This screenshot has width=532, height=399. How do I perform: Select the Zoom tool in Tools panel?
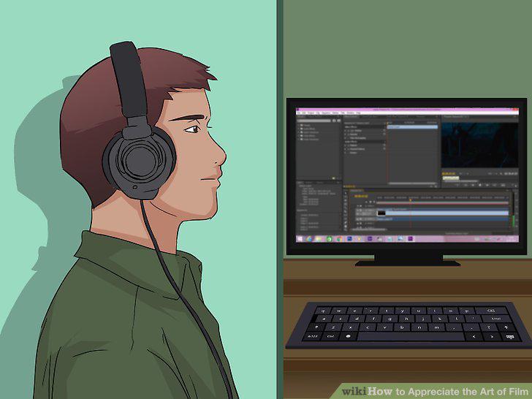pyautogui.click(x=346, y=229)
